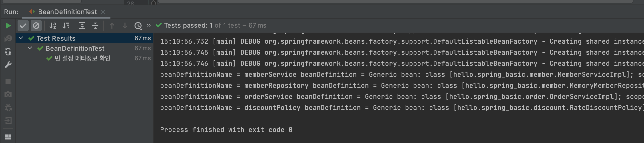
Task: Collapse all test result nodes
Action: (95, 26)
